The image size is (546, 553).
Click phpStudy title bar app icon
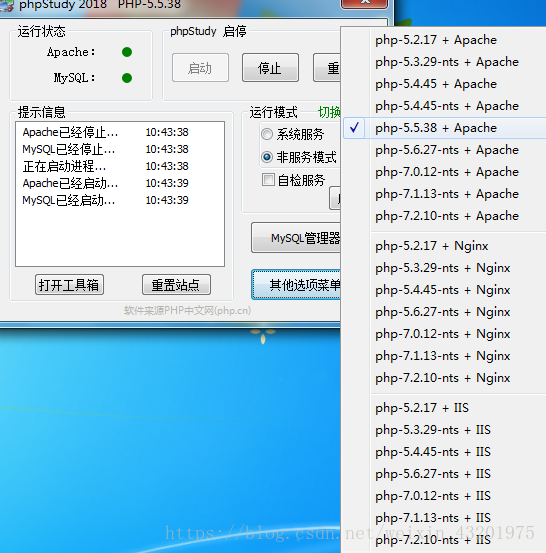[x=6, y=5]
